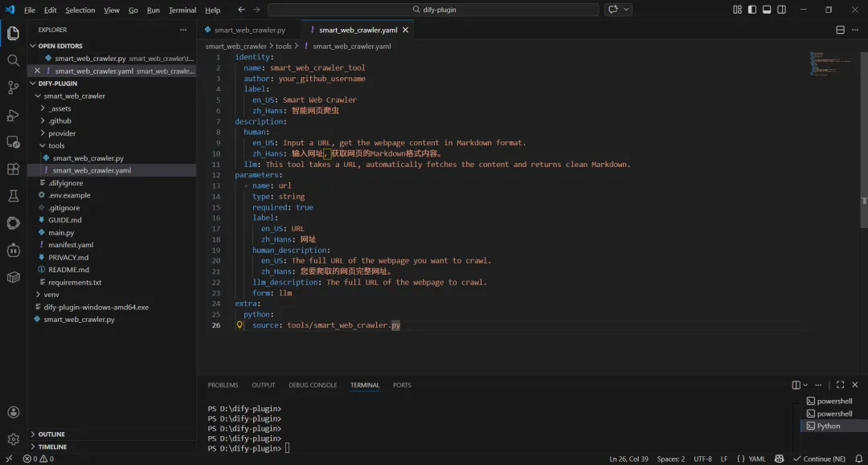Select the Python terminal instance
This screenshot has width=868, height=465.
click(833, 426)
